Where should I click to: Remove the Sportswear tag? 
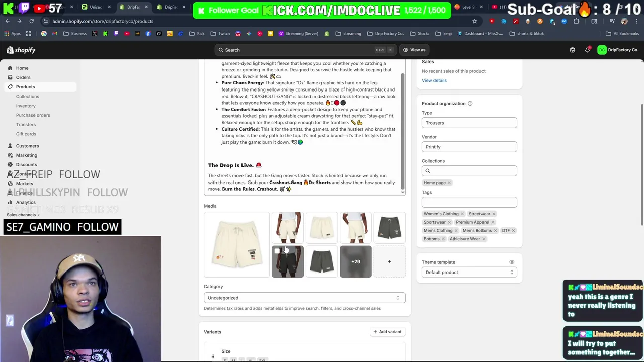coord(449,222)
